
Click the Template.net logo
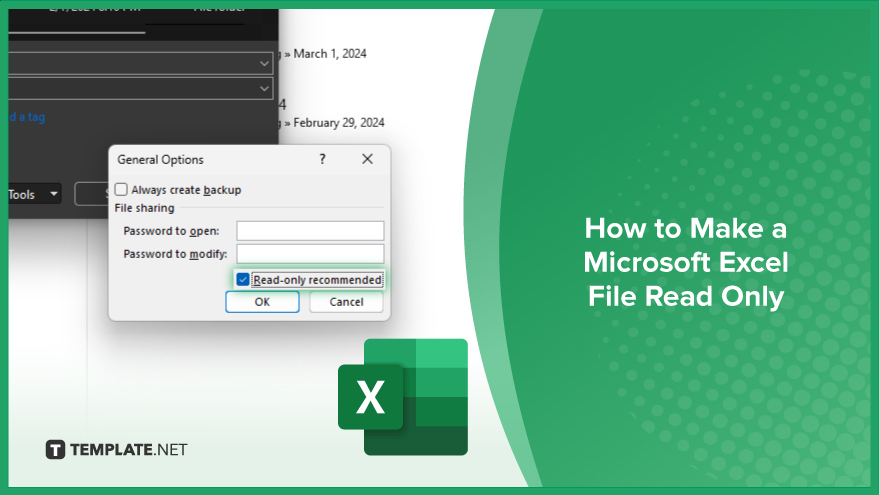click(116, 450)
